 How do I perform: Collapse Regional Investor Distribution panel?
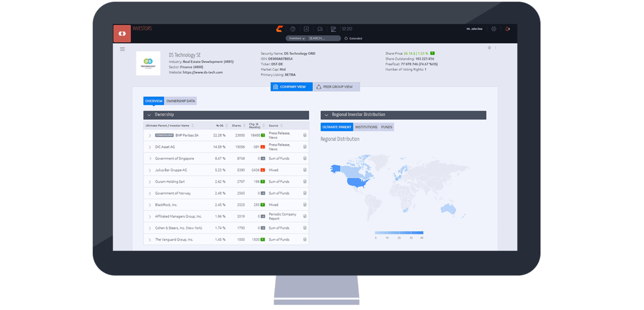(x=326, y=115)
